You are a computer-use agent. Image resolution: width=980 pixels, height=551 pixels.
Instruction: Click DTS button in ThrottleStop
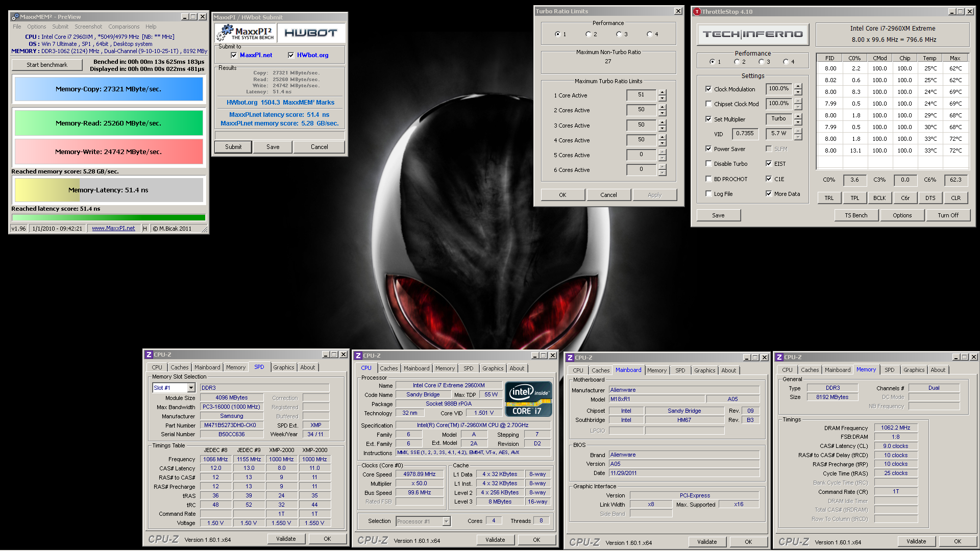930,198
